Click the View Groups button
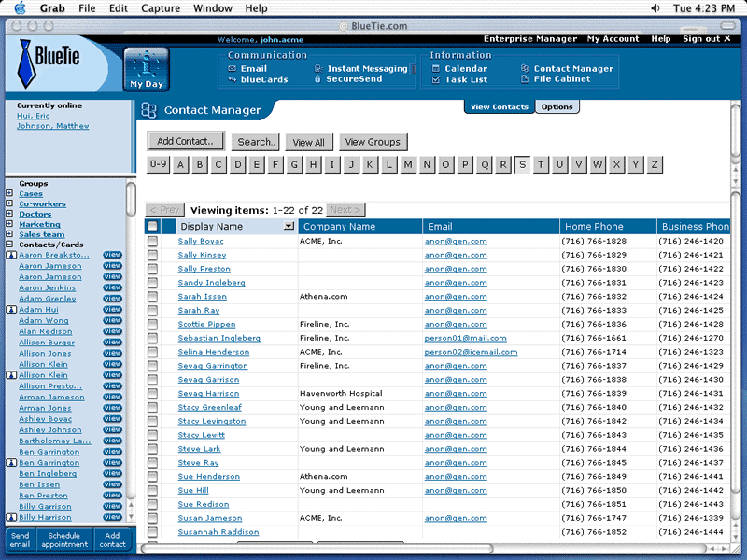The image size is (747, 560). (x=373, y=142)
